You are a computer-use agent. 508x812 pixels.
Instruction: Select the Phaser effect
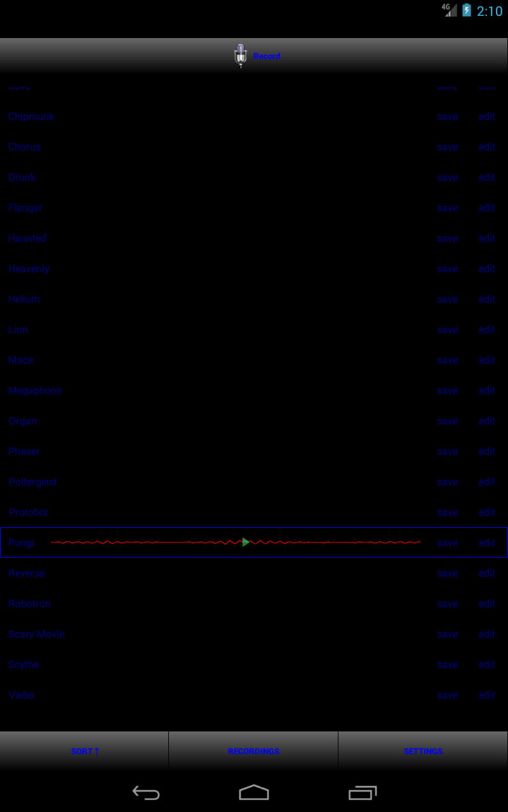24,452
